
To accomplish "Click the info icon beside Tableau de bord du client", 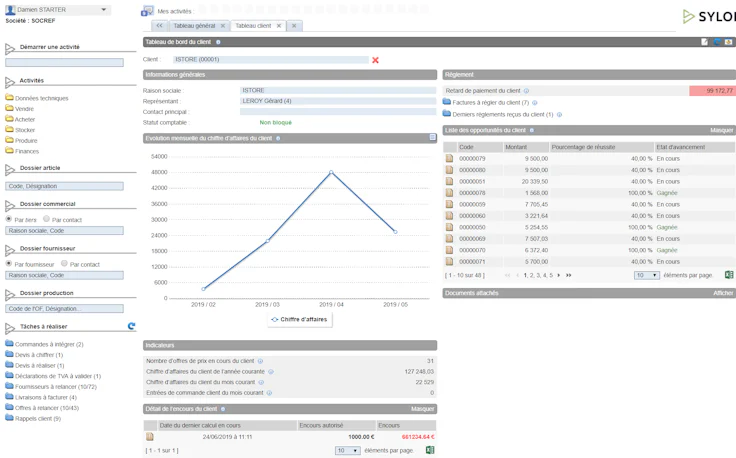I will (218, 42).
